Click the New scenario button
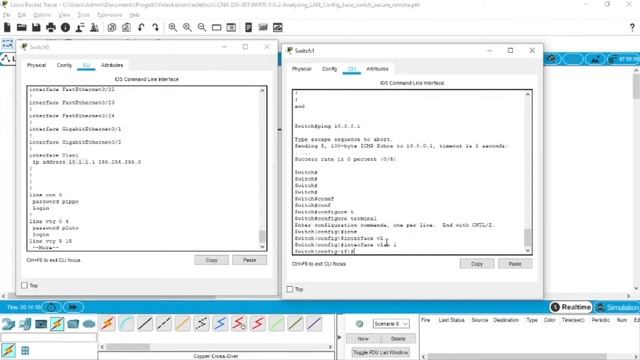Viewport: 640px width, 360px height. click(363, 338)
